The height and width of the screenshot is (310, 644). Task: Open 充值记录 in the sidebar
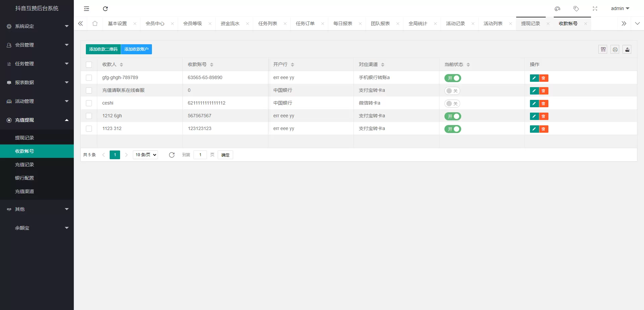(x=24, y=165)
